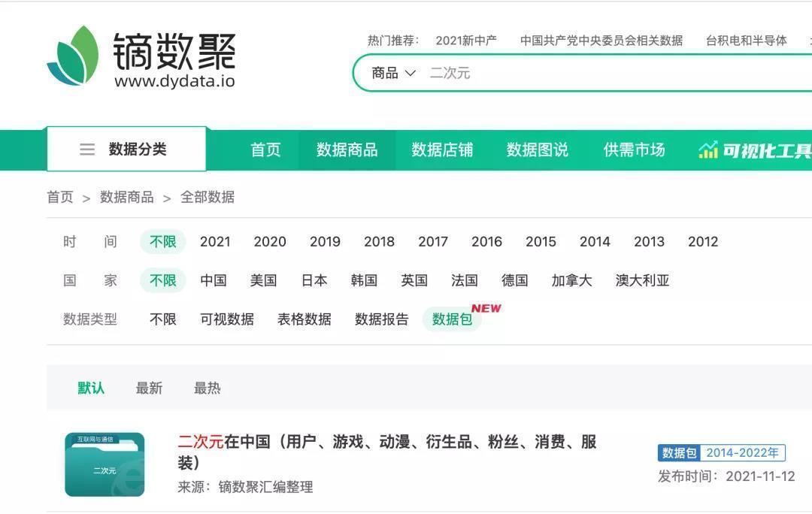Click the hamburger icon beside 数据分类
812x514 pixels.
tap(87, 150)
